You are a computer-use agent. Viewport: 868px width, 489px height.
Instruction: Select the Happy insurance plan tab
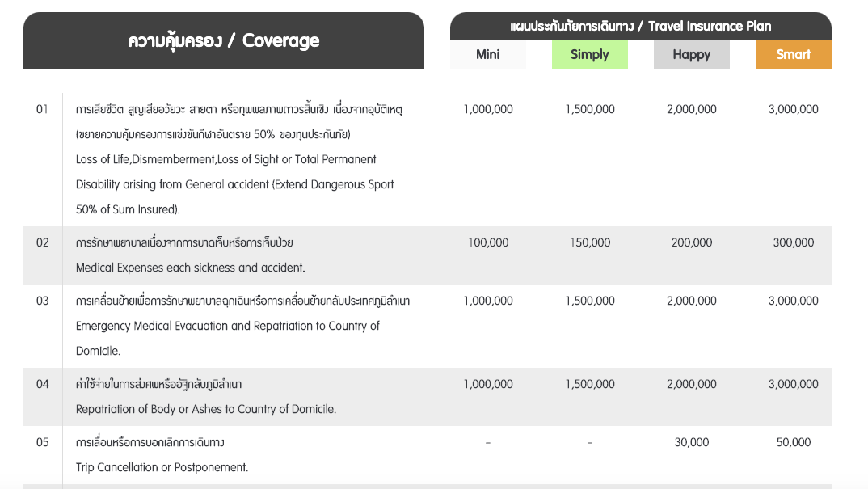pyautogui.click(x=691, y=53)
